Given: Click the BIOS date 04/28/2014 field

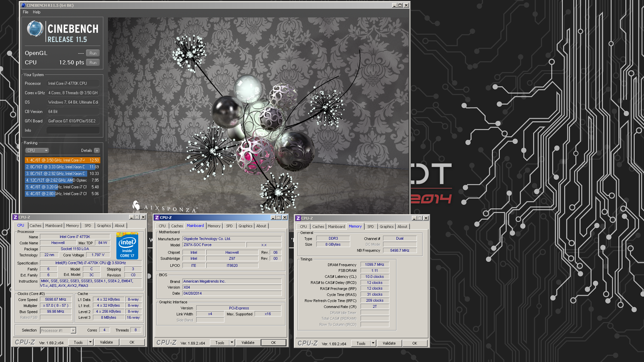Looking at the screenshot, I should (232, 294).
